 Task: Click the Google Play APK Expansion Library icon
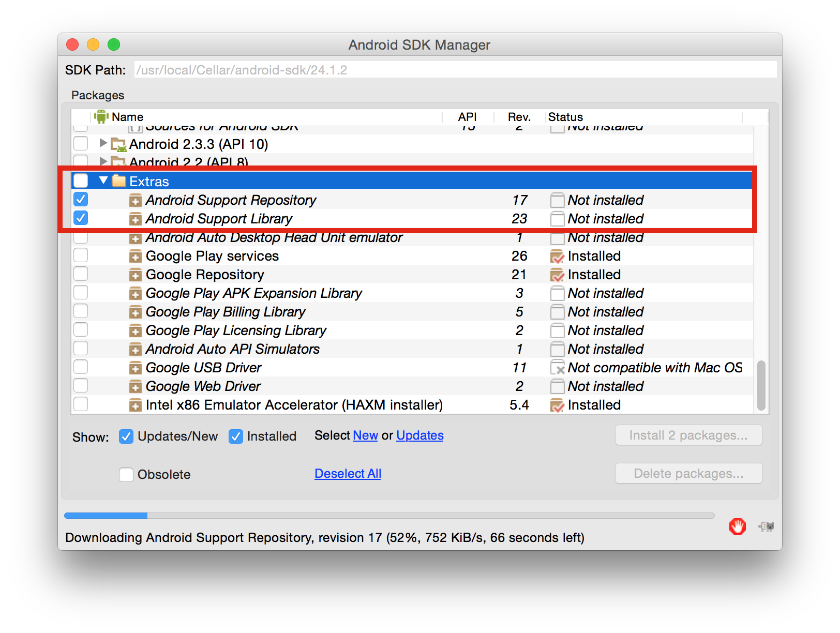click(x=135, y=293)
